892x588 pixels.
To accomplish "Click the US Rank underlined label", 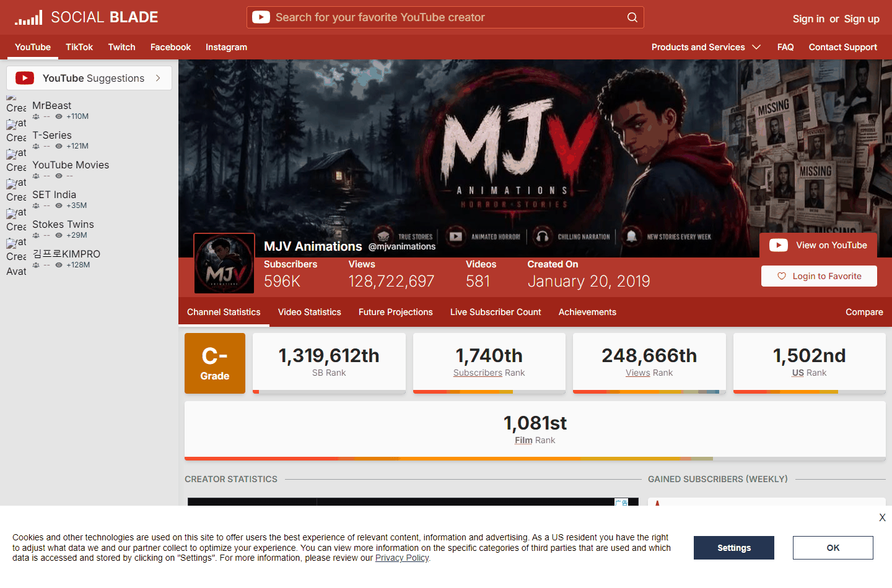I will [x=798, y=373].
